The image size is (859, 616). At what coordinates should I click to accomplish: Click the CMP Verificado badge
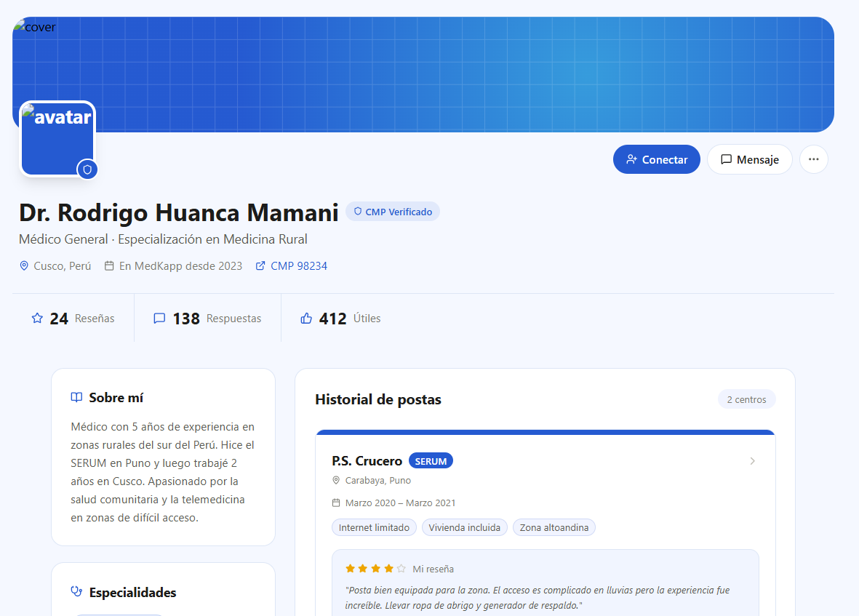tap(393, 212)
